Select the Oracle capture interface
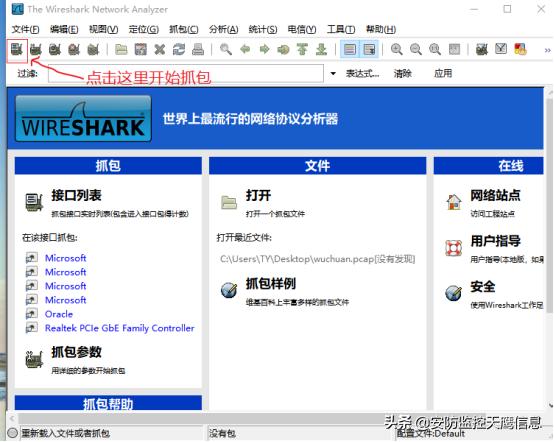The image size is (554, 442). click(59, 314)
